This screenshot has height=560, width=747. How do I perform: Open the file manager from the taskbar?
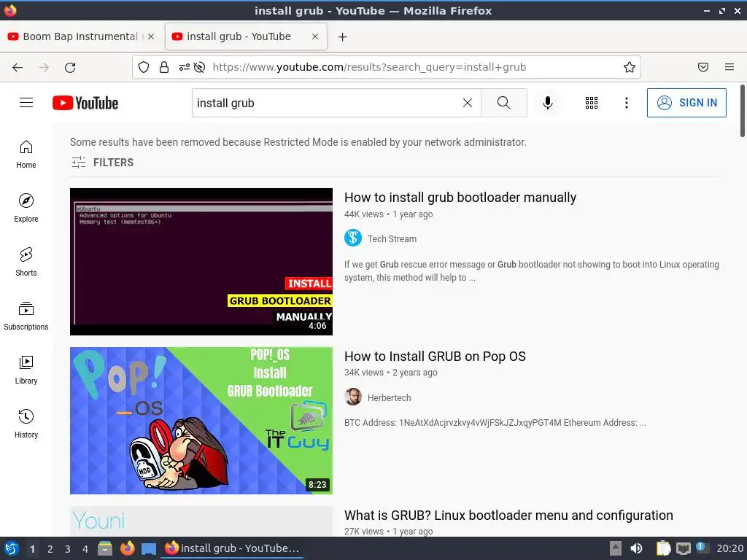pos(105,548)
